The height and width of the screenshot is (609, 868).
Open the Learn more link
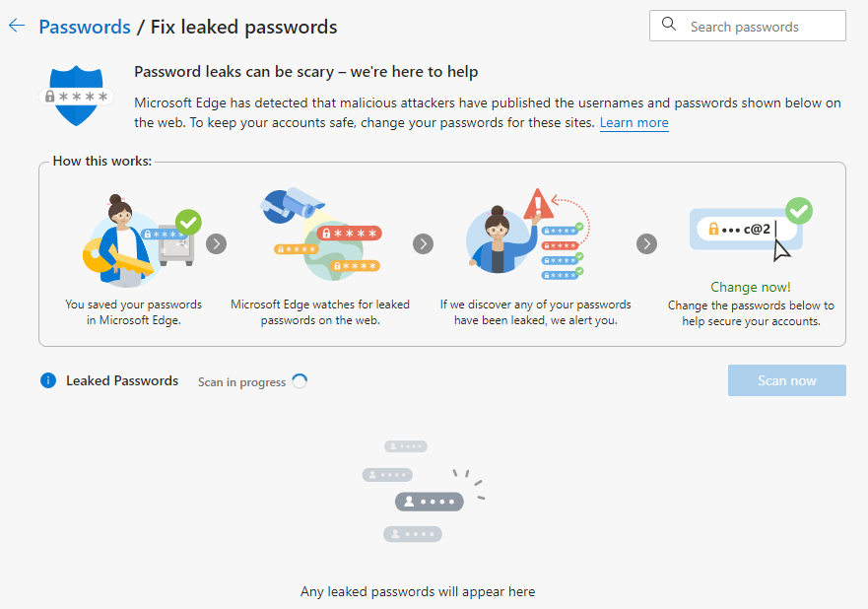click(634, 123)
